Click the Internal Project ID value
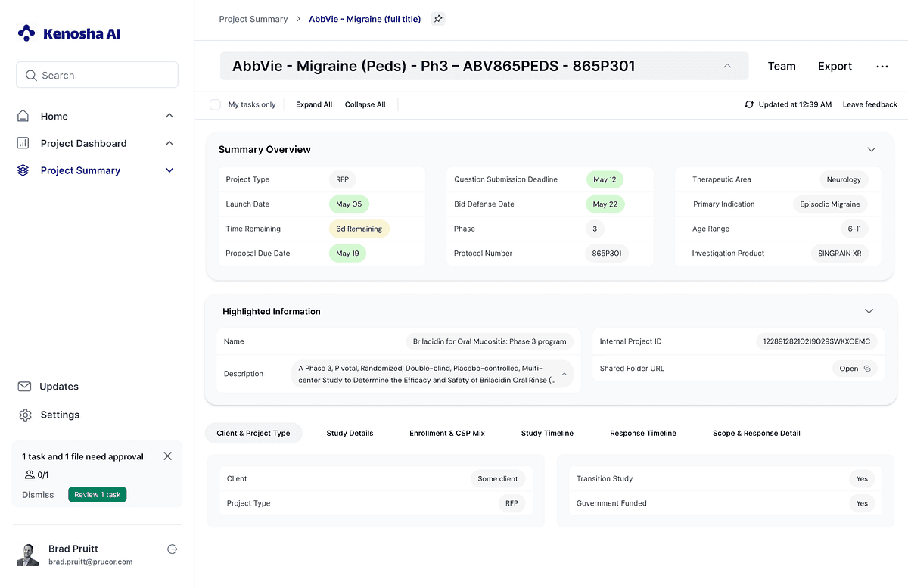 [817, 341]
